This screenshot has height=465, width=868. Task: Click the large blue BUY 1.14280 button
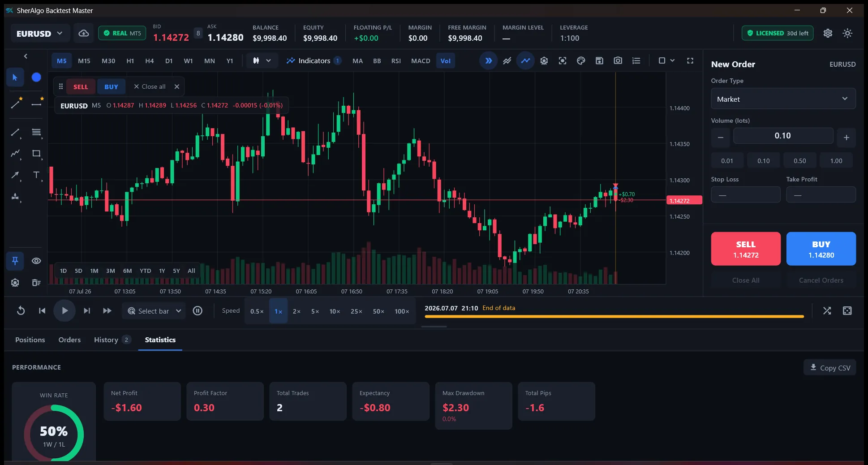point(821,249)
